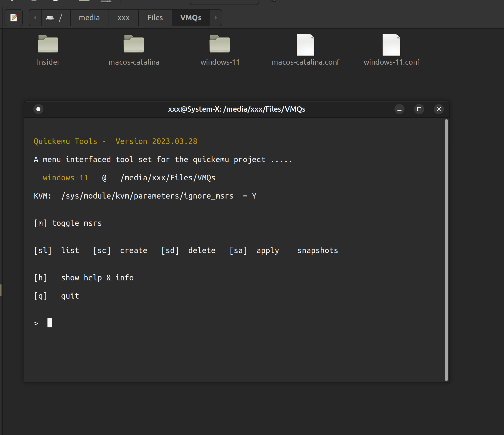
Task: Click the left breadcrumb scroll arrow
Action: pyautogui.click(x=35, y=17)
